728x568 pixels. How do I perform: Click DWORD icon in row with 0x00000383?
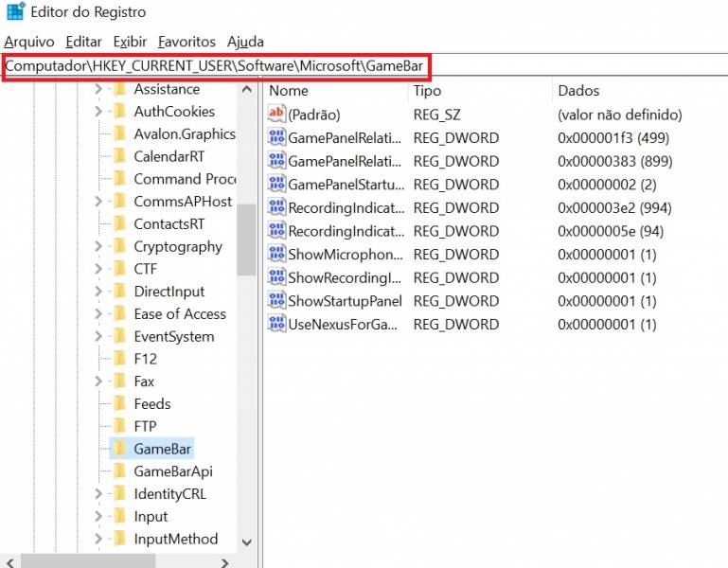point(276,161)
